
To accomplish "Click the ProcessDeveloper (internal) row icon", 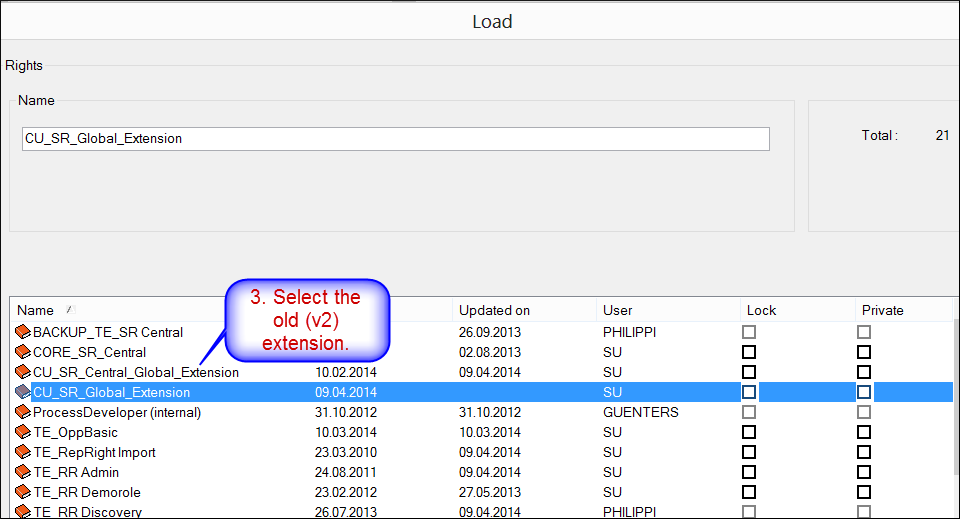I will pyautogui.click(x=22, y=412).
